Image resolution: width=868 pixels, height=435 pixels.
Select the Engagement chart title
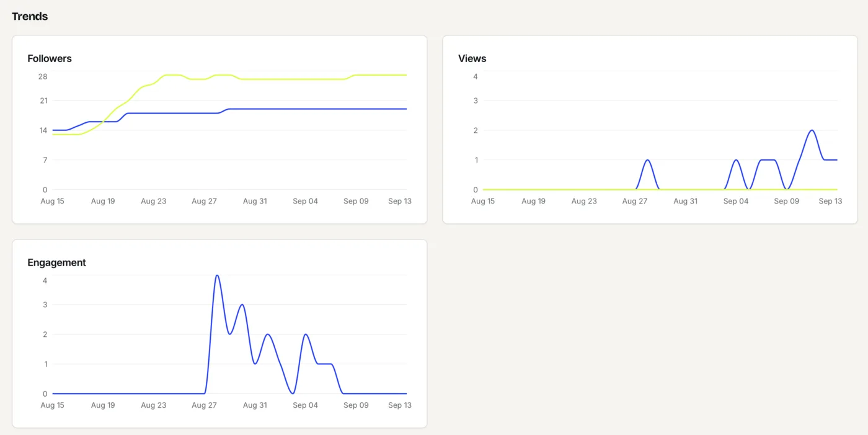click(x=57, y=262)
